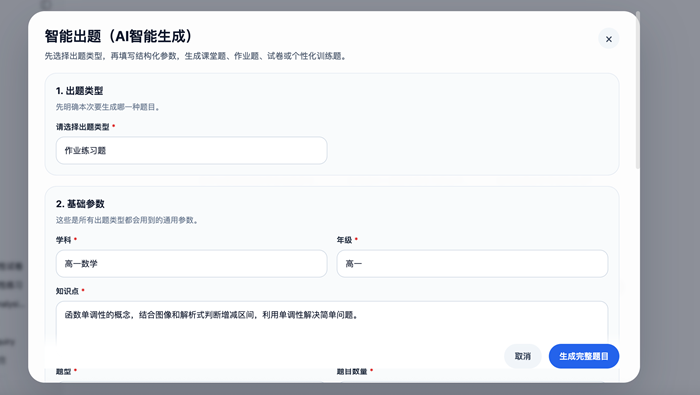Screen dimensions: 700x395
Task: Click the 题型 field label
Action: [x=63, y=371]
